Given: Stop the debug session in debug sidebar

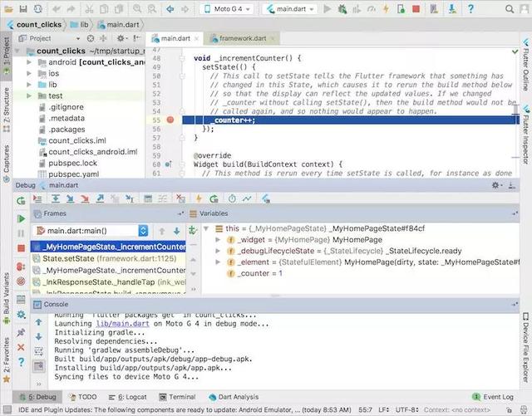Looking at the screenshot, I should point(21,248).
